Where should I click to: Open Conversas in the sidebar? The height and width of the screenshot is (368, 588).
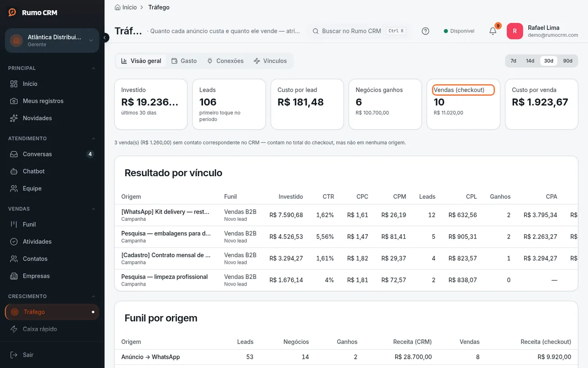pyautogui.click(x=52, y=154)
